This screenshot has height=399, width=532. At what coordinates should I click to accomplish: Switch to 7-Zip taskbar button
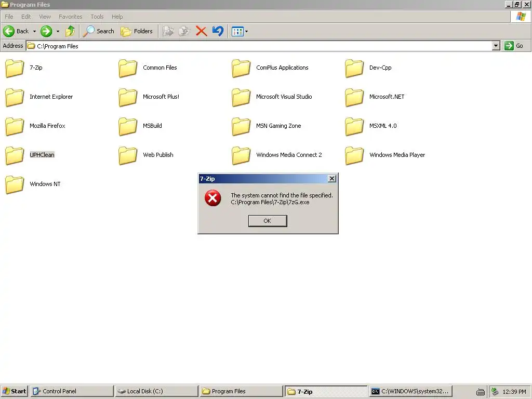point(326,391)
